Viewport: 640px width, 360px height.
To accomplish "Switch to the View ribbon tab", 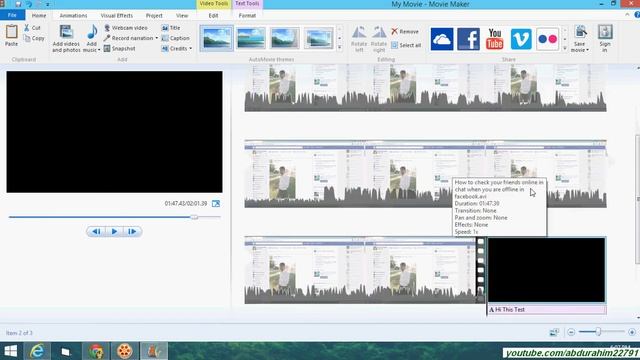I will (x=182, y=16).
